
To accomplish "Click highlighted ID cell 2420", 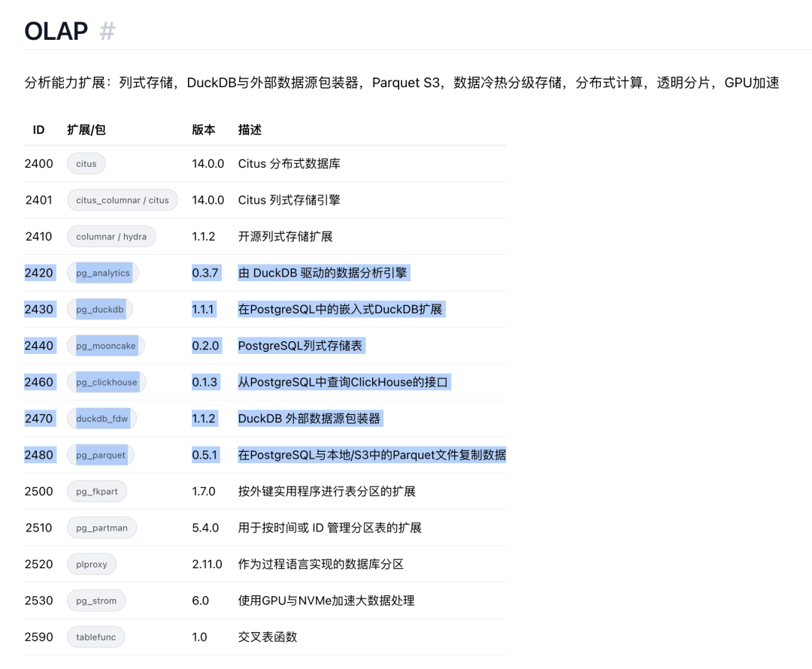I will [x=39, y=273].
